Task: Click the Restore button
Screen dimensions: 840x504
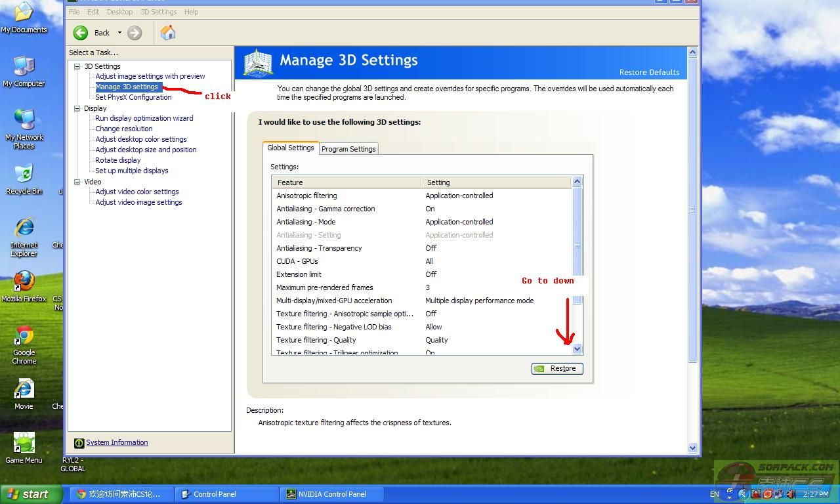Action: click(x=557, y=369)
